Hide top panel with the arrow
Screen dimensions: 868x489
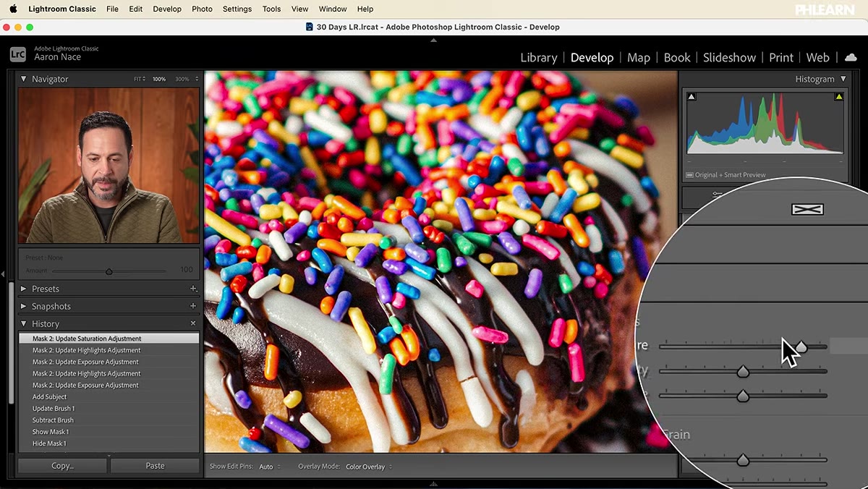tap(434, 40)
